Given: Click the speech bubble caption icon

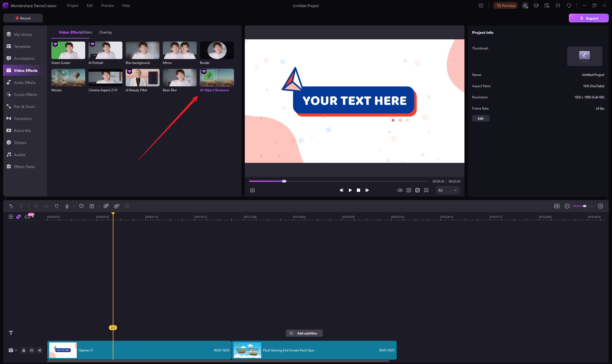Looking at the screenshot, I should coord(81,206).
